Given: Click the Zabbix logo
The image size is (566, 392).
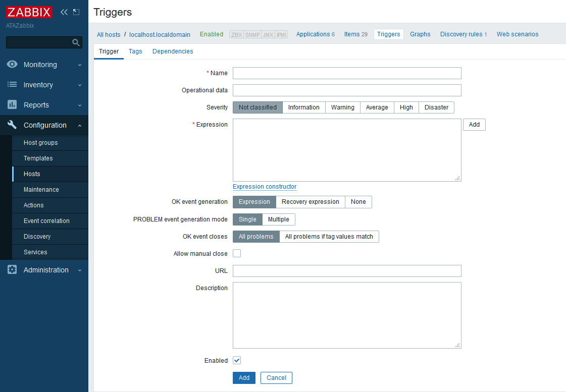Looking at the screenshot, I should tap(28, 12).
